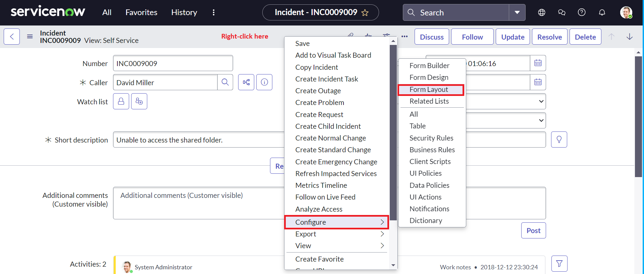Viewport: 644px width, 274px height.
Task: Click the Discuss button
Action: (x=432, y=37)
